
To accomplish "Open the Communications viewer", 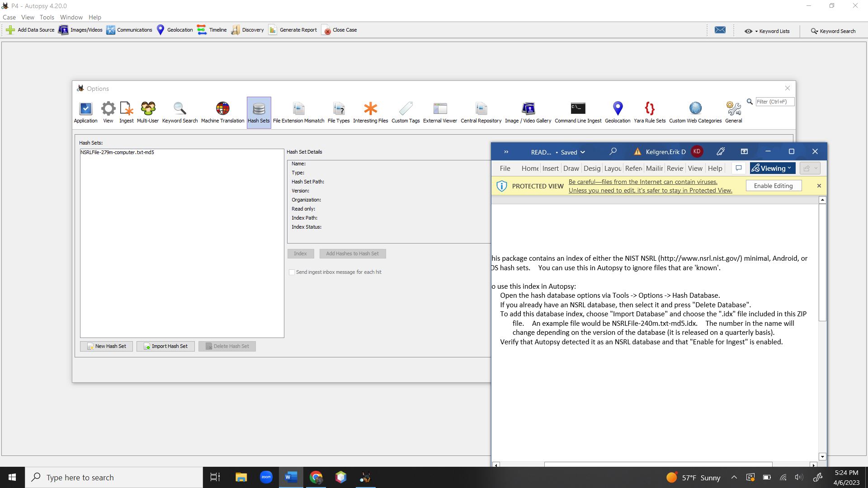I will coord(129,30).
